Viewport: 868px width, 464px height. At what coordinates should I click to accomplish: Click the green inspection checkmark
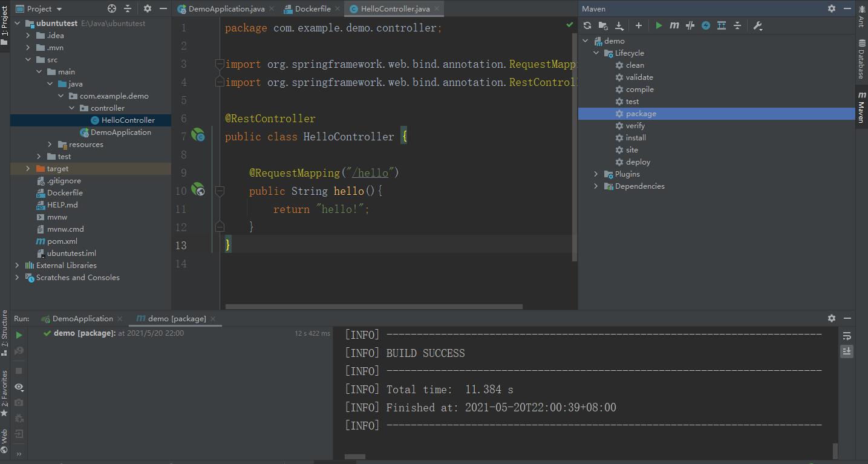coord(569,25)
